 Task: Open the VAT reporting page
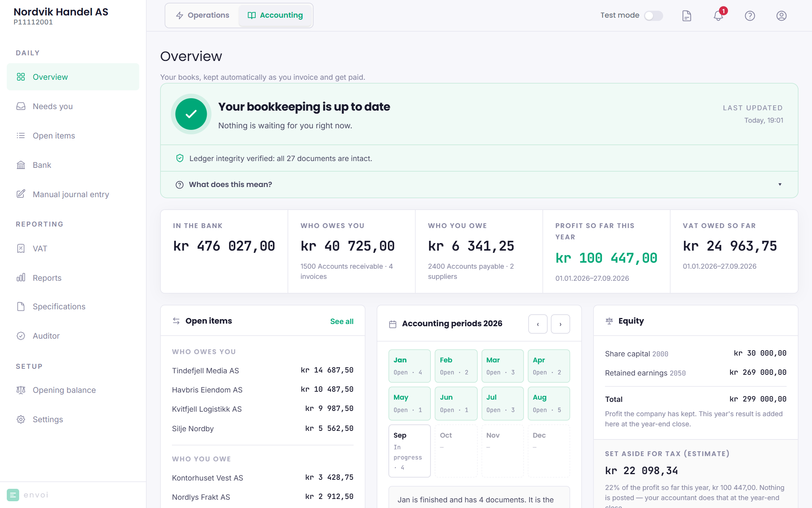tap(73, 248)
